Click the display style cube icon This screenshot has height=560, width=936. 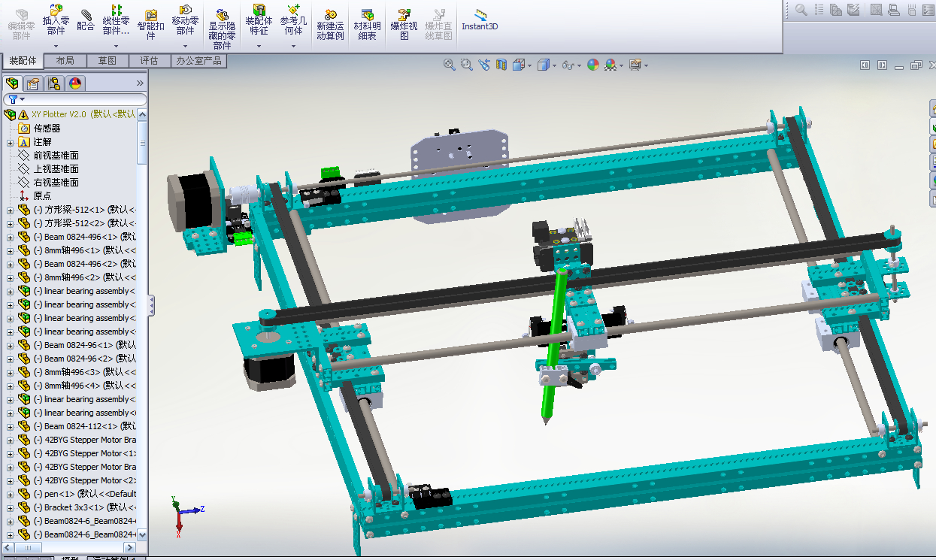click(544, 65)
